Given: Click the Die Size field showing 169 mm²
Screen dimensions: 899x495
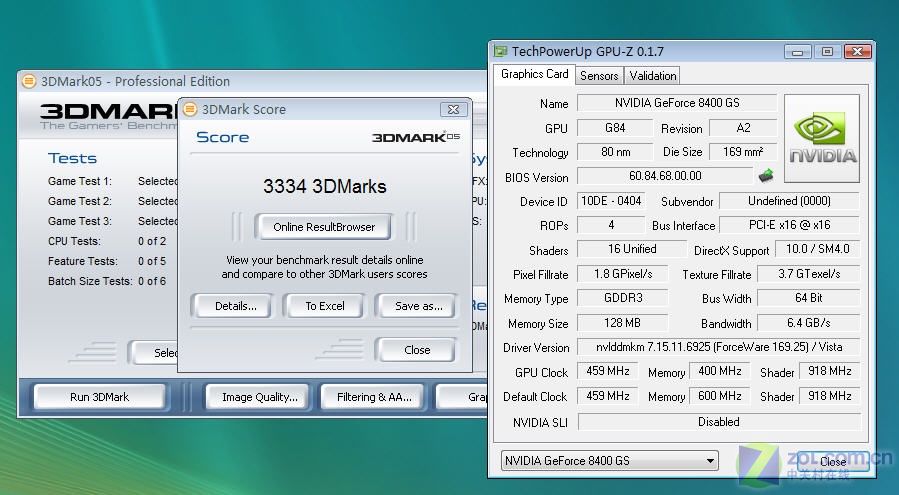Looking at the screenshot, I should [743, 152].
